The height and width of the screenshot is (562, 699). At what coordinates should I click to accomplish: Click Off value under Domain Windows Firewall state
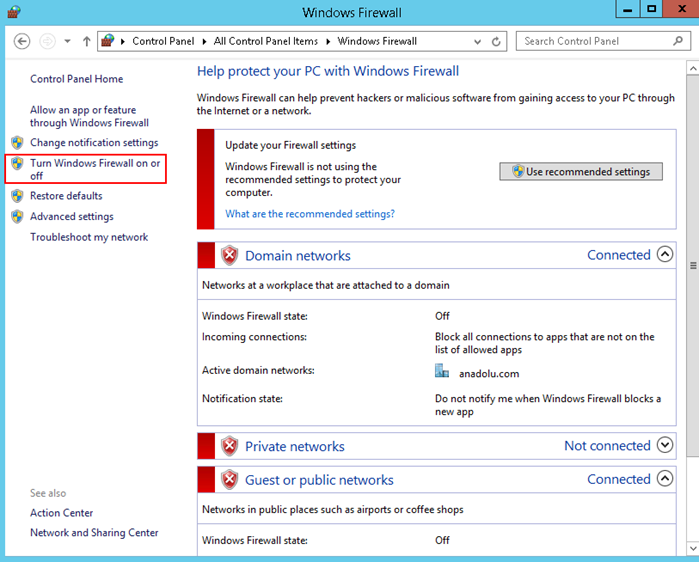(x=442, y=316)
